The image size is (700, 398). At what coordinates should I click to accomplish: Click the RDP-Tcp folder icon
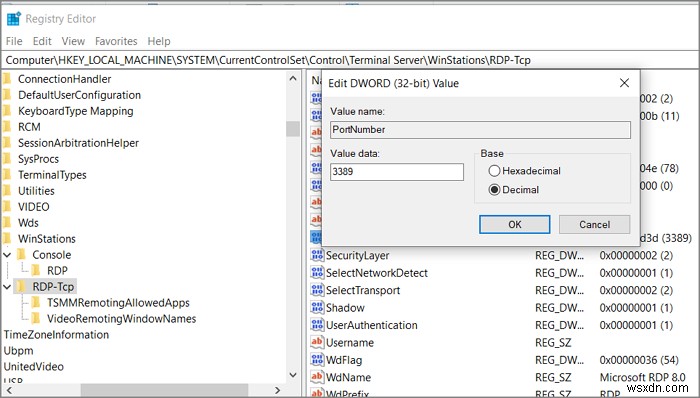21,286
